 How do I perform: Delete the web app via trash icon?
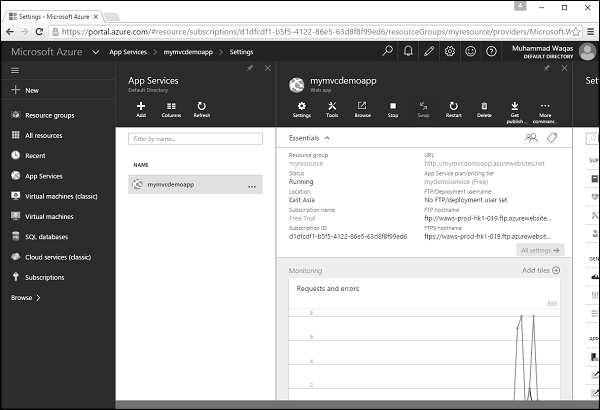coord(484,105)
